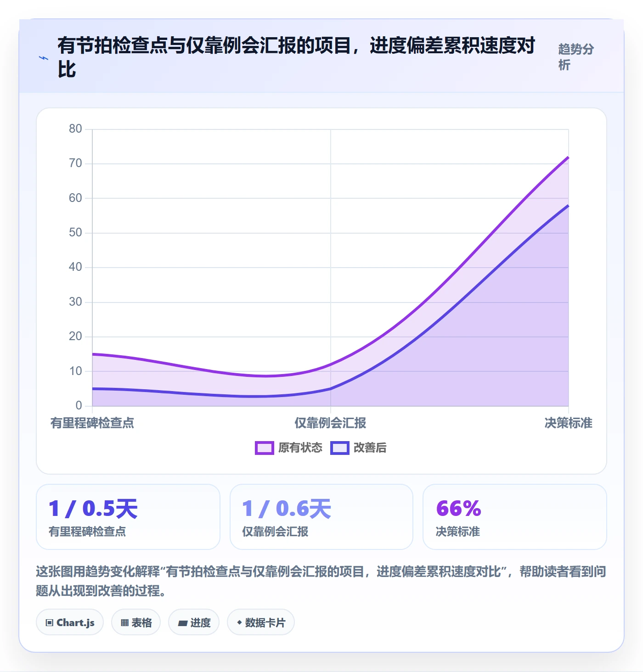Screen dimensions: 643x672
Task: Click the 趋势分析 tag in the header
Action: tap(576, 57)
